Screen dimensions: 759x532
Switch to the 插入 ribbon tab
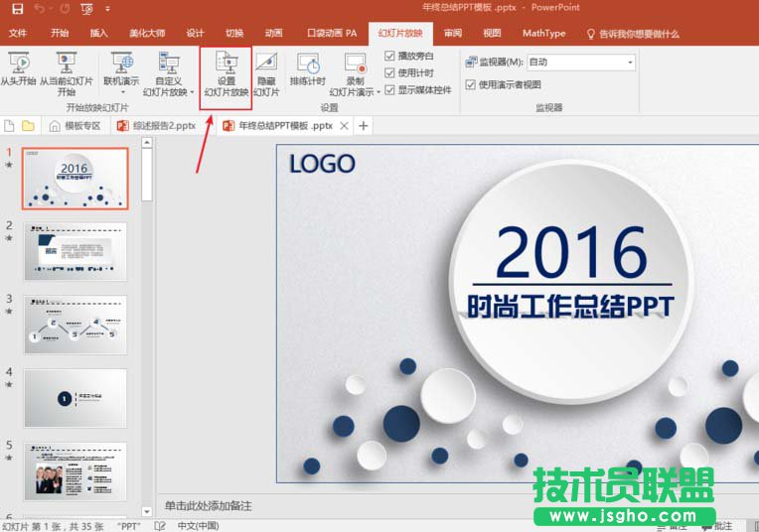tap(98, 33)
